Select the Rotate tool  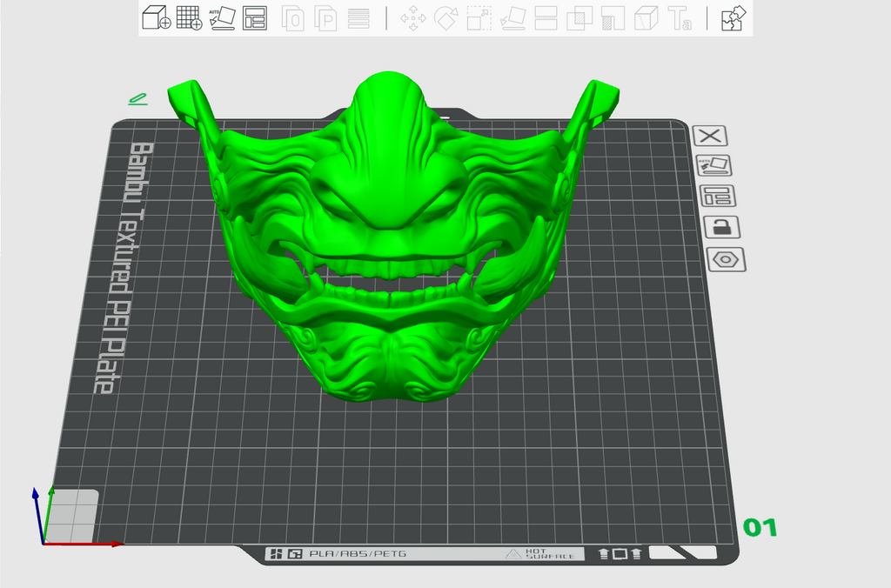[x=446, y=18]
